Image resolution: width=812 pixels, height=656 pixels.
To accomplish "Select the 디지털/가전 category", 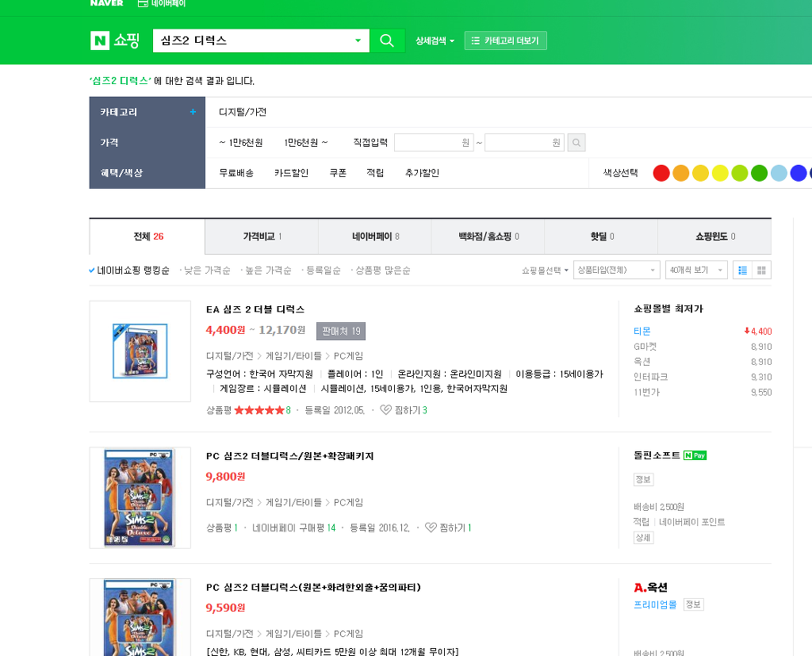I will [x=243, y=112].
